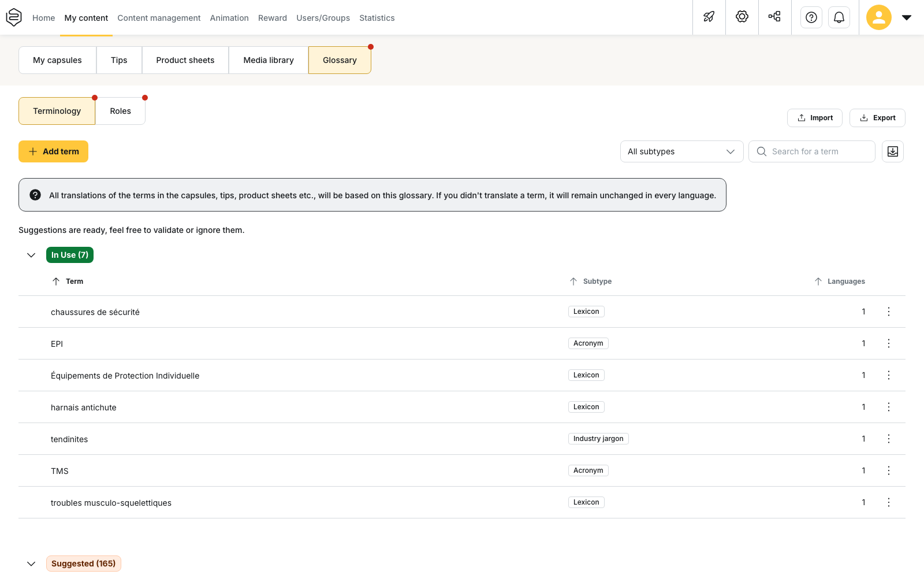Open the account menu caret
Screen dimensions: 924x578
pyautogui.click(x=907, y=17)
